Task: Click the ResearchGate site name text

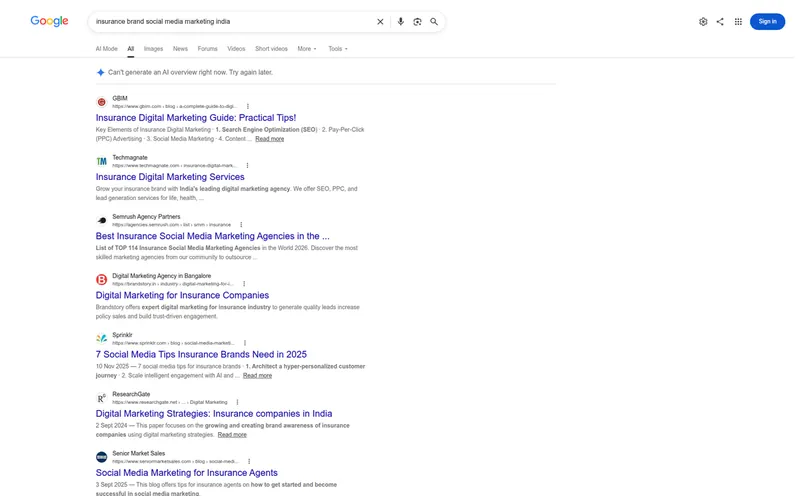Action: (x=131, y=394)
